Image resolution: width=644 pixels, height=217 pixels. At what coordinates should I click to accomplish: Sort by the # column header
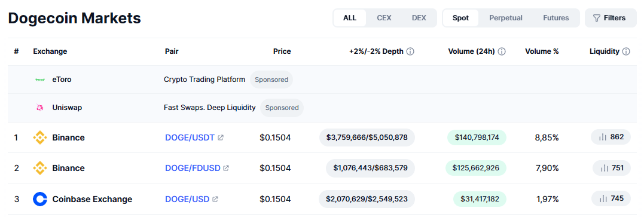coord(16,51)
